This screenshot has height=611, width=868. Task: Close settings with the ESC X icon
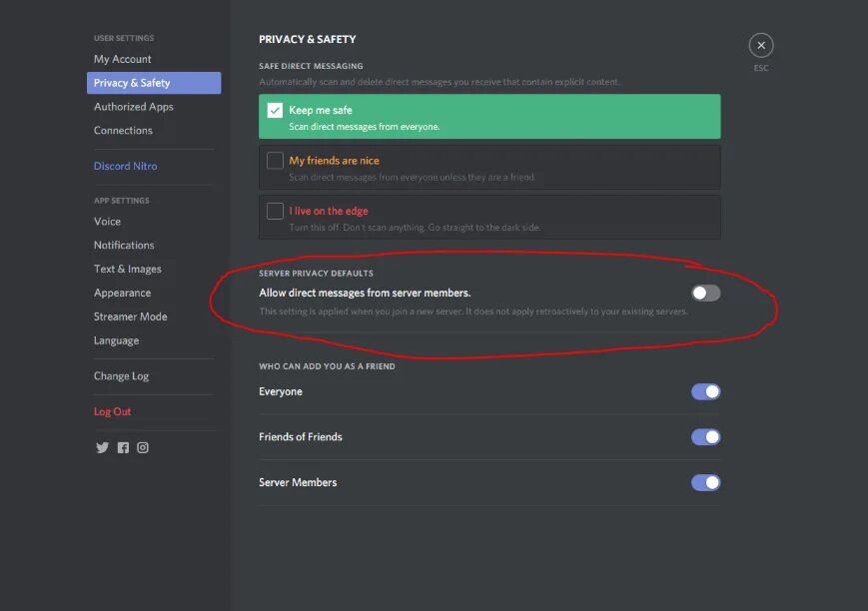click(761, 45)
